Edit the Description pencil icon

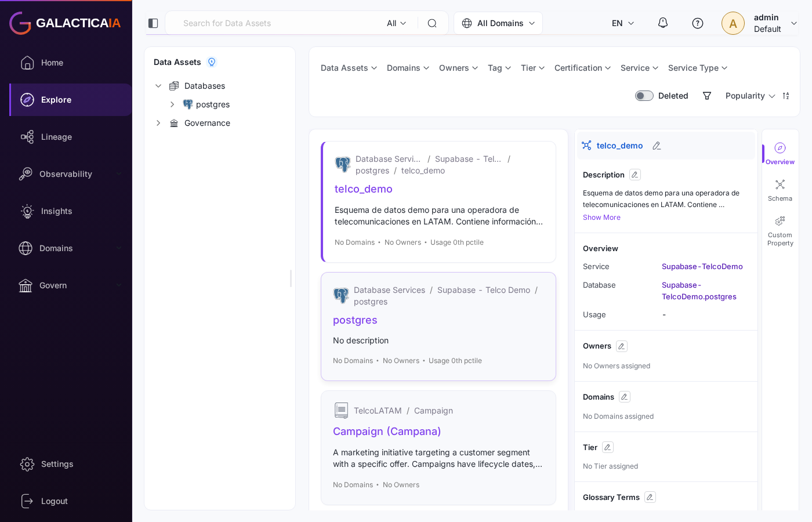click(x=635, y=175)
